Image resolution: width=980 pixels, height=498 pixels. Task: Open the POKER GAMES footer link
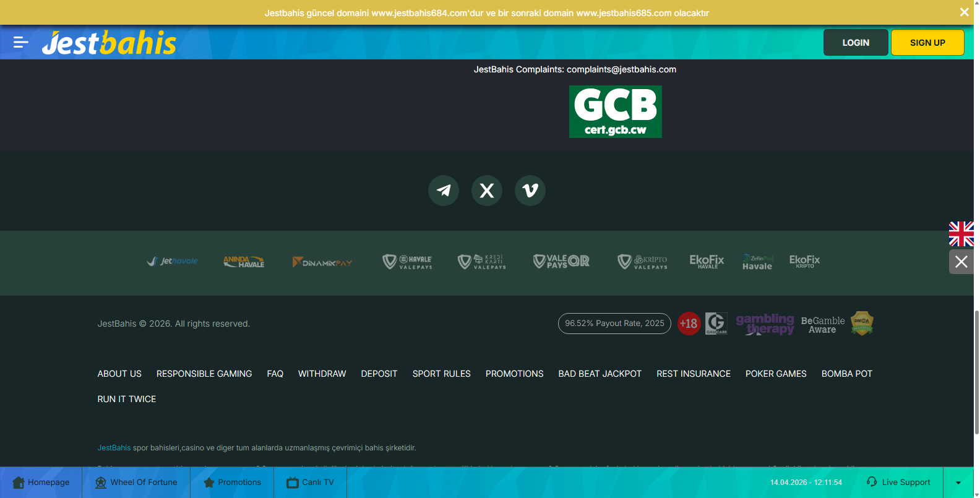click(x=776, y=374)
